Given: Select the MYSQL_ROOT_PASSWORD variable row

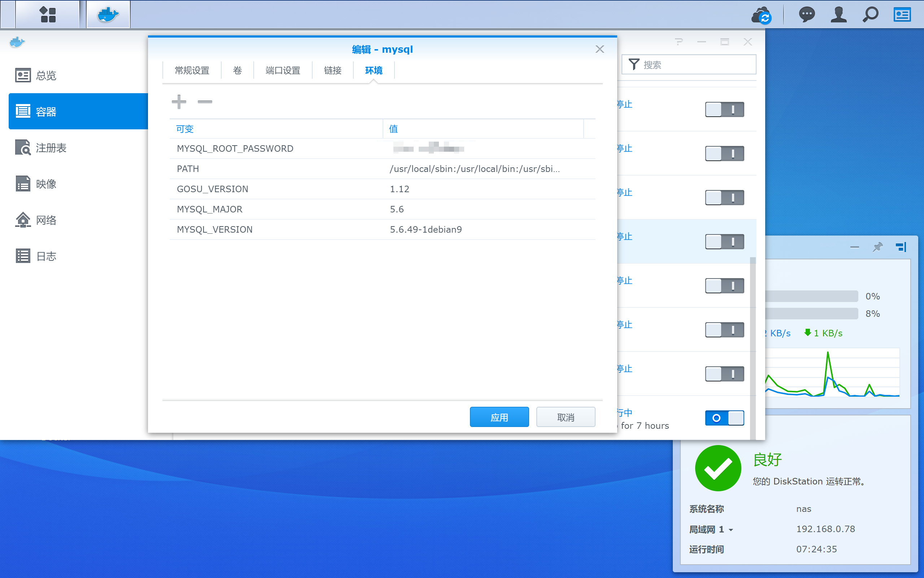Looking at the screenshot, I should (382, 149).
